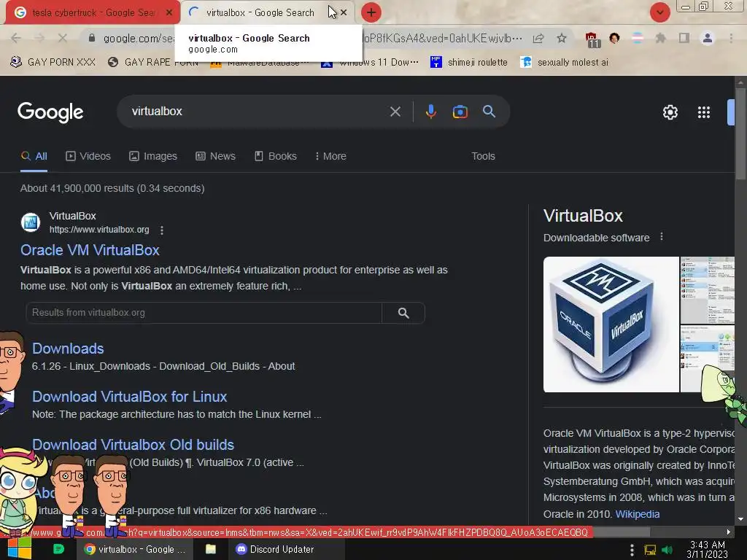747x560 pixels.
Task: Start a voice search with the microphone
Action: pos(430,112)
